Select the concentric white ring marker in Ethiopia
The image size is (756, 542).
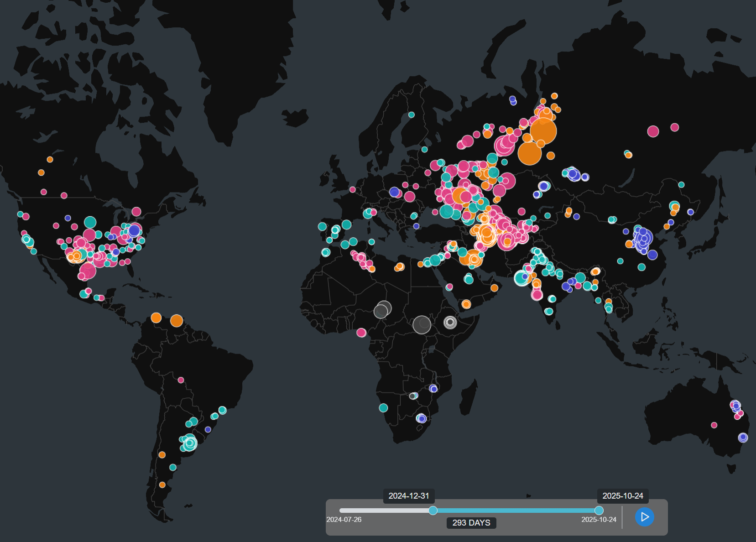pos(450,323)
